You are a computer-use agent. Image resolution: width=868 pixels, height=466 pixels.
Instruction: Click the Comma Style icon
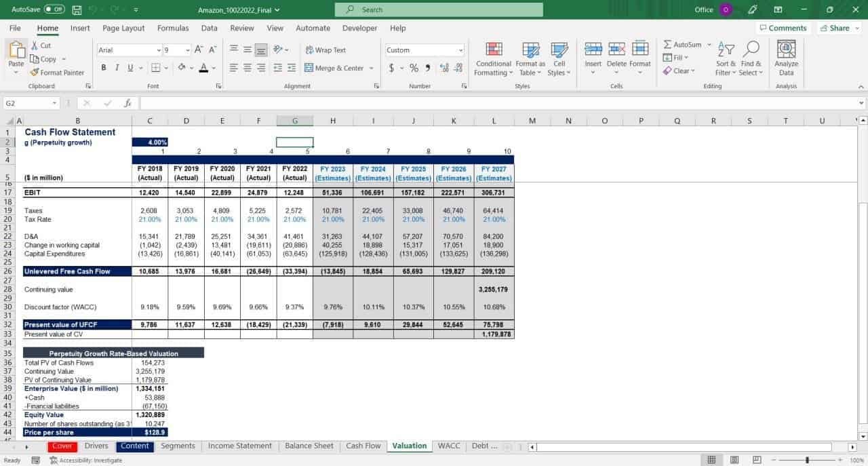point(427,68)
